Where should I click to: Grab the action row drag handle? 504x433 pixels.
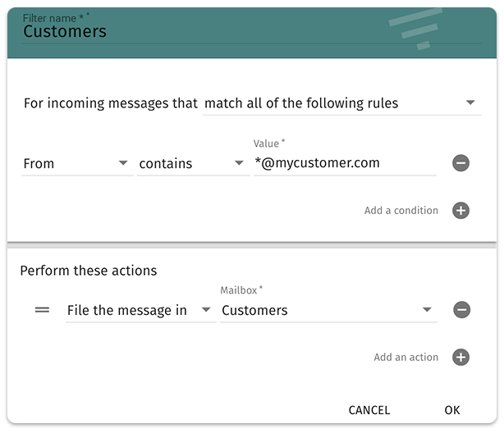[x=42, y=310]
